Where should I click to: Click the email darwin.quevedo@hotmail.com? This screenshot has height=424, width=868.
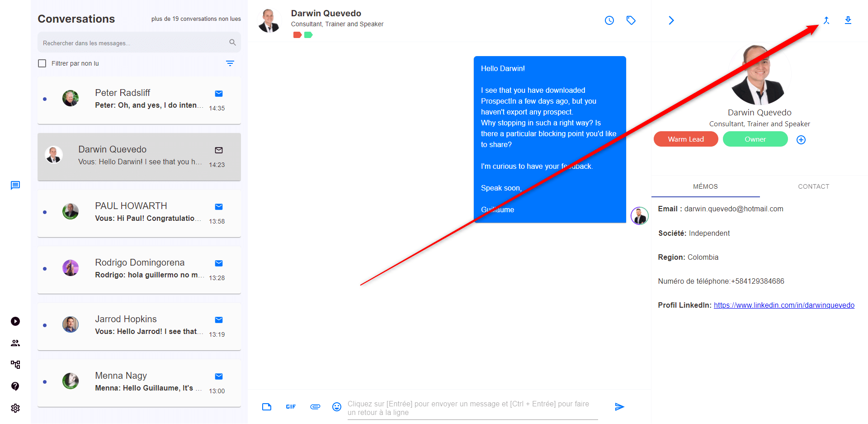(x=733, y=209)
